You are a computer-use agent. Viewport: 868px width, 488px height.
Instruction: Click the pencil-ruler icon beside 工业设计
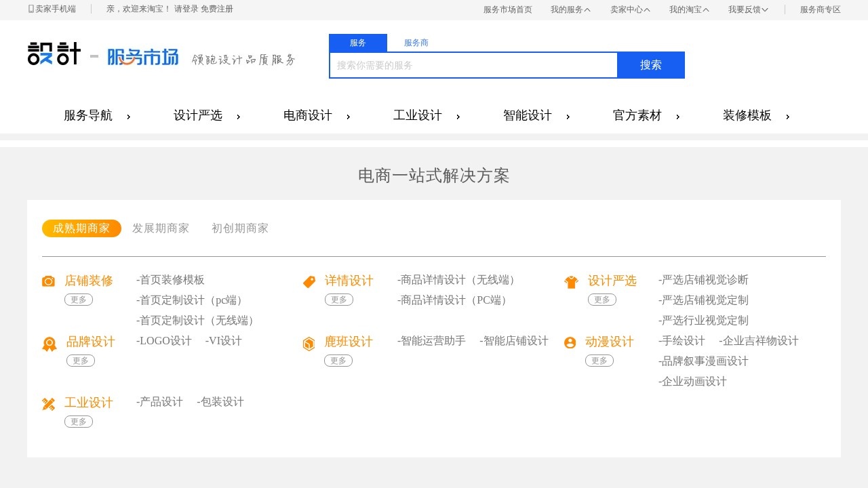point(48,404)
